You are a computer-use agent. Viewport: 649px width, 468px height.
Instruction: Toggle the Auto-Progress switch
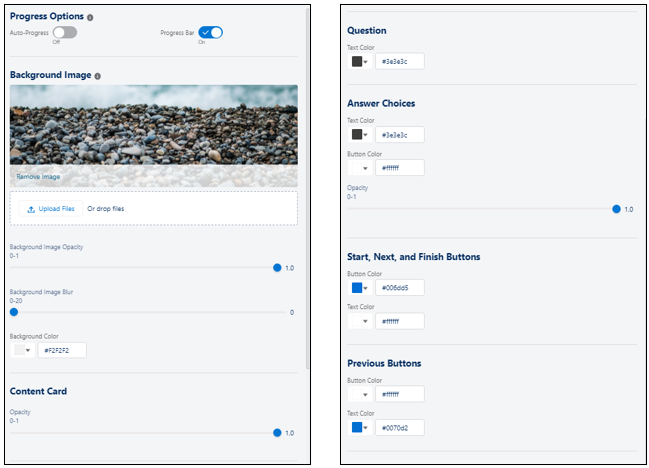pyautogui.click(x=65, y=32)
